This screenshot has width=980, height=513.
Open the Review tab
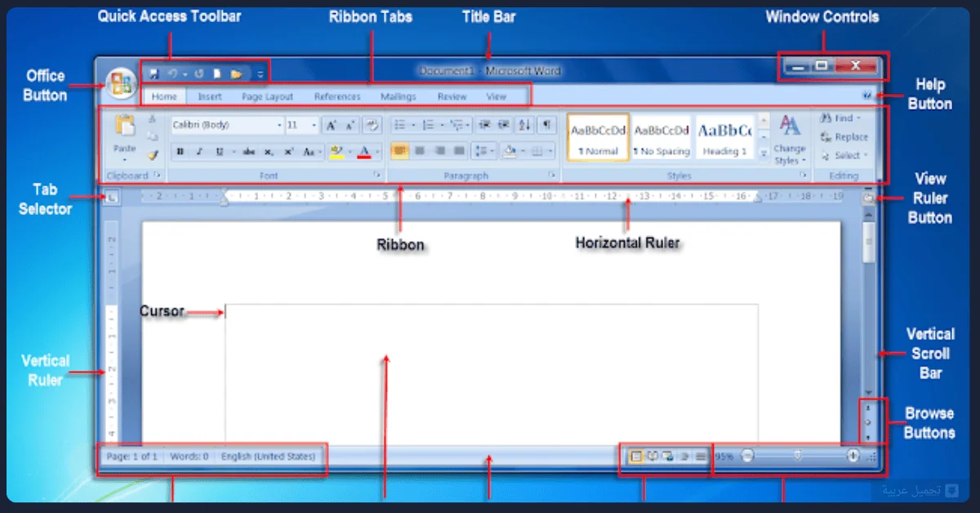click(x=452, y=96)
